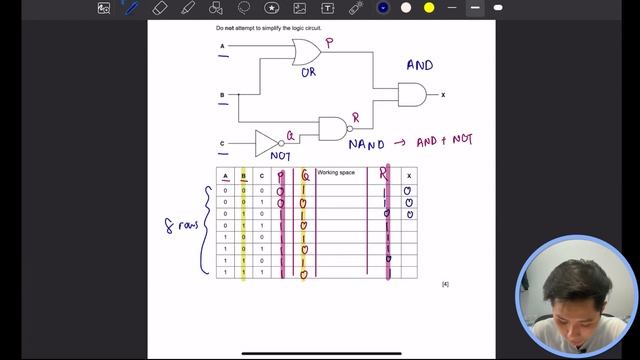Screen dimensions: 640x360
Task: Open the Shapes tool
Action: point(216,8)
